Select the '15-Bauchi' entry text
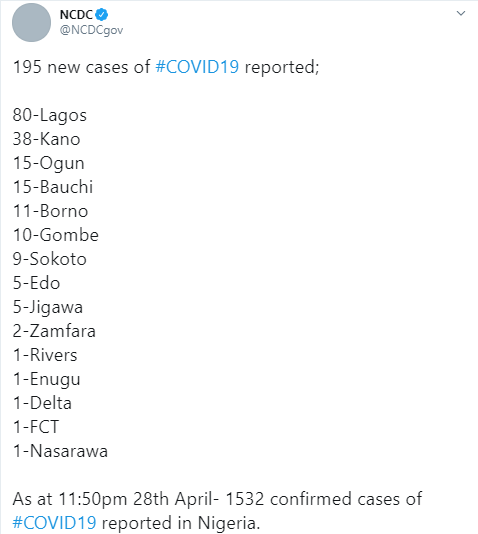Image resolution: width=478 pixels, height=534 pixels. pos(53,187)
